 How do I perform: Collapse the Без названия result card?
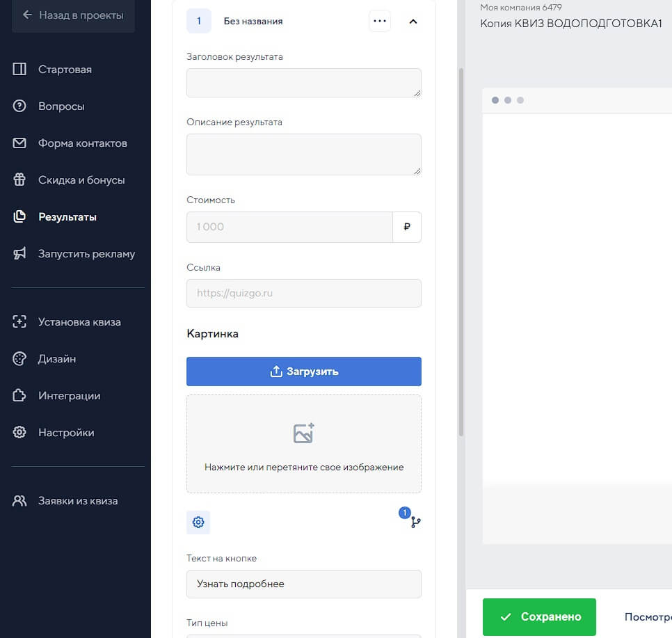413,21
